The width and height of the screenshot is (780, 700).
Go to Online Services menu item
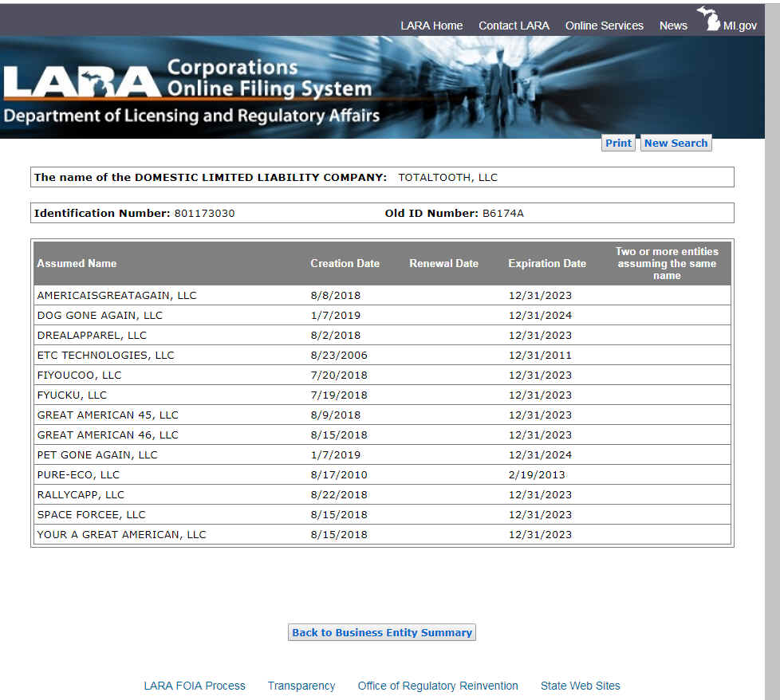[604, 26]
